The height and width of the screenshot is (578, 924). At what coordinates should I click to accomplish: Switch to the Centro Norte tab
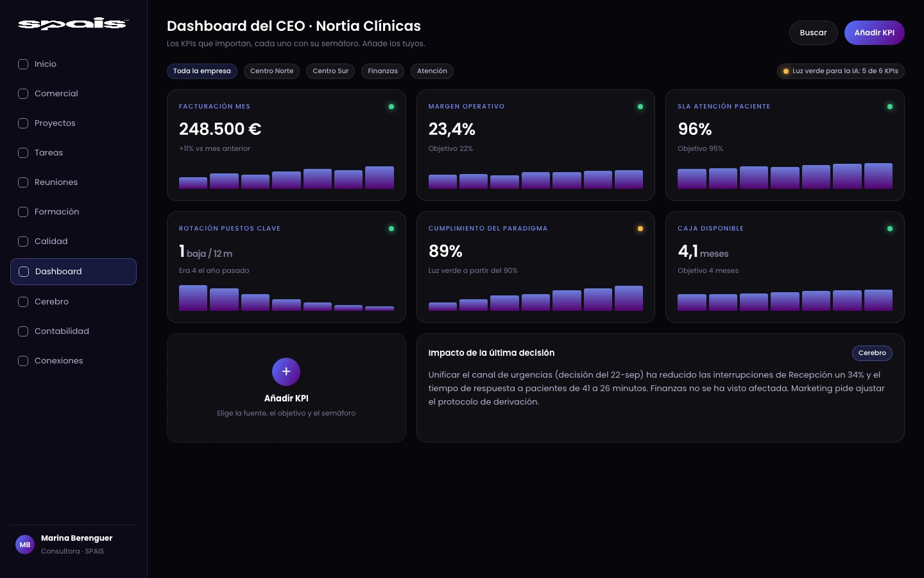pyautogui.click(x=272, y=71)
